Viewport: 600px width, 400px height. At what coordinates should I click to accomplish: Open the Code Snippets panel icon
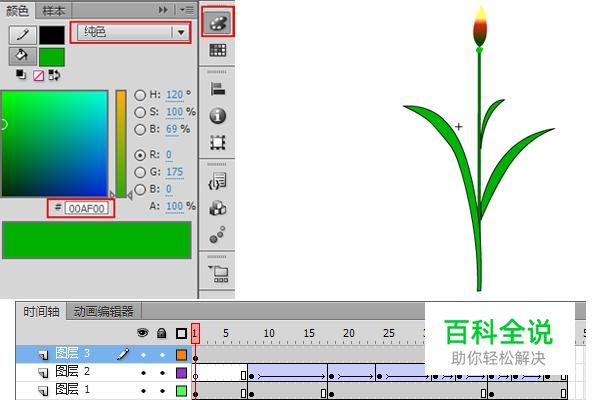tap(218, 181)
